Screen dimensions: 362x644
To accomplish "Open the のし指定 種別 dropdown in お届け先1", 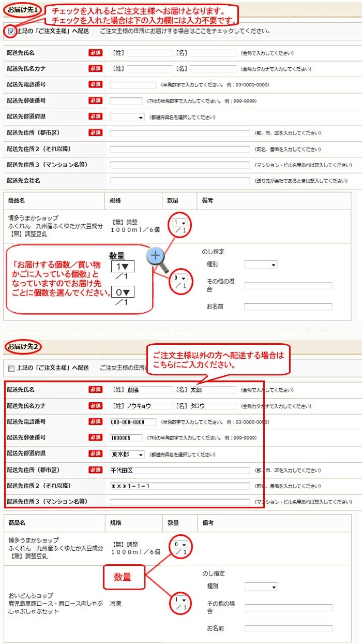I will pos(261,265).
